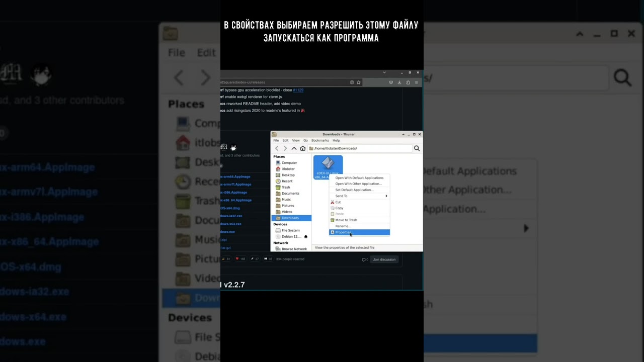Download the armv7l.AppImage asset link
644x362 pixels.
point(236,185)
